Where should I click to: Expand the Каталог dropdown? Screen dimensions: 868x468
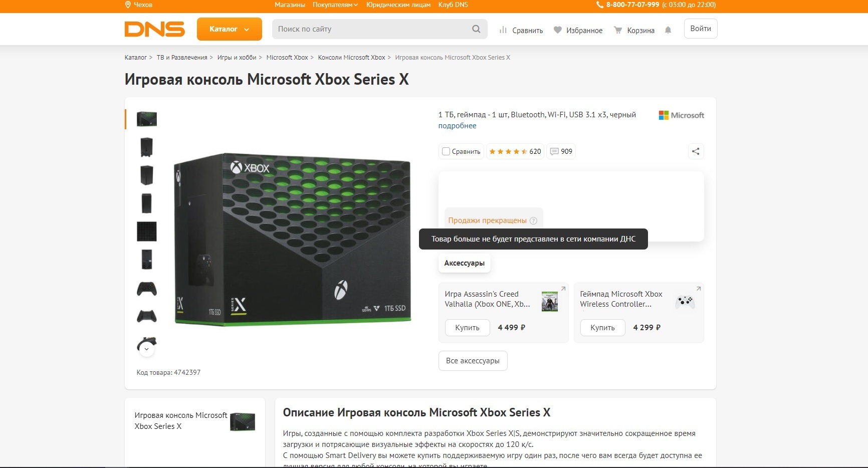tap(229, 29)
